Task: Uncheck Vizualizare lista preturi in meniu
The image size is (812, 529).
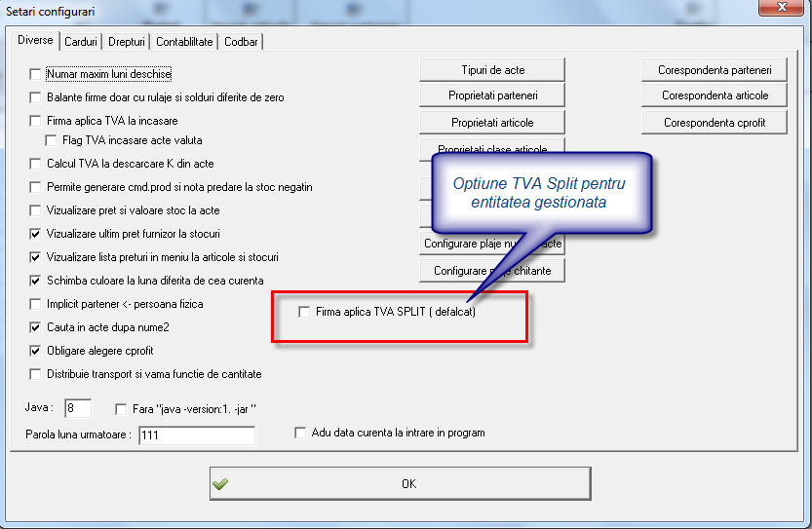Action: tap(35, 257)
